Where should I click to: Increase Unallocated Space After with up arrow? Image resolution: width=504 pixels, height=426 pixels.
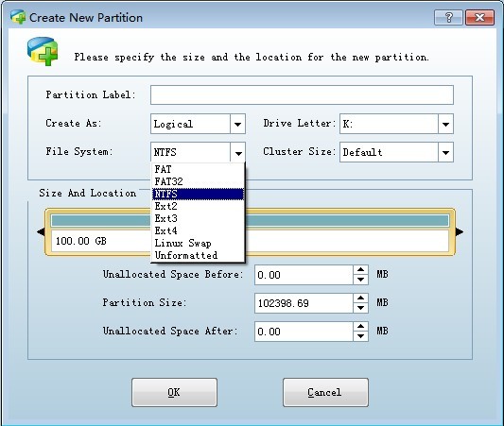[x=360, y=327]
